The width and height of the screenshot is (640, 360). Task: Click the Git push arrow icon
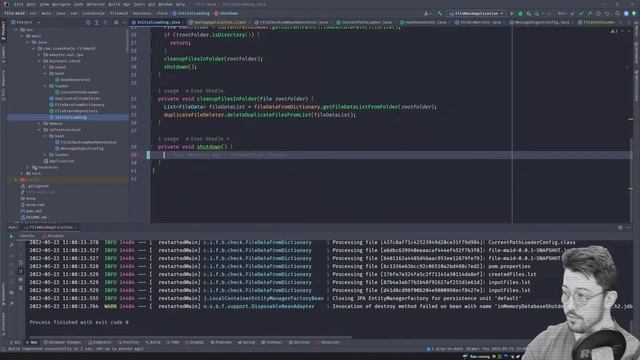point(589,13)
